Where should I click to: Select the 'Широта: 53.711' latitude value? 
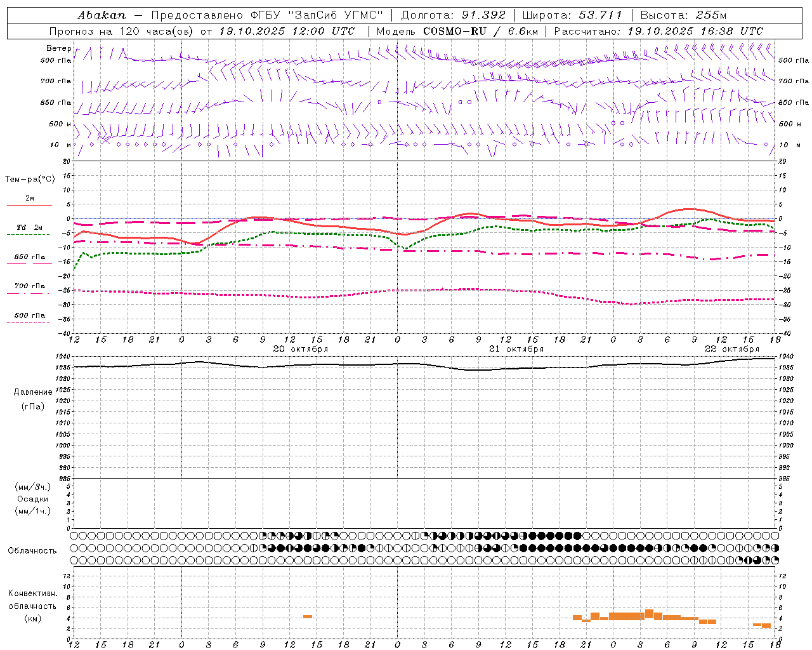572,15
